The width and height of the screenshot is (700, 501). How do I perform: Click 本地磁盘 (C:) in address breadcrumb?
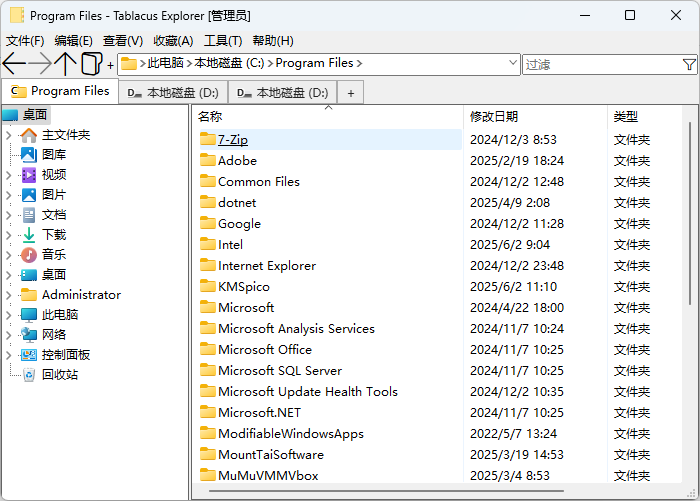click(x=229, y=63)
